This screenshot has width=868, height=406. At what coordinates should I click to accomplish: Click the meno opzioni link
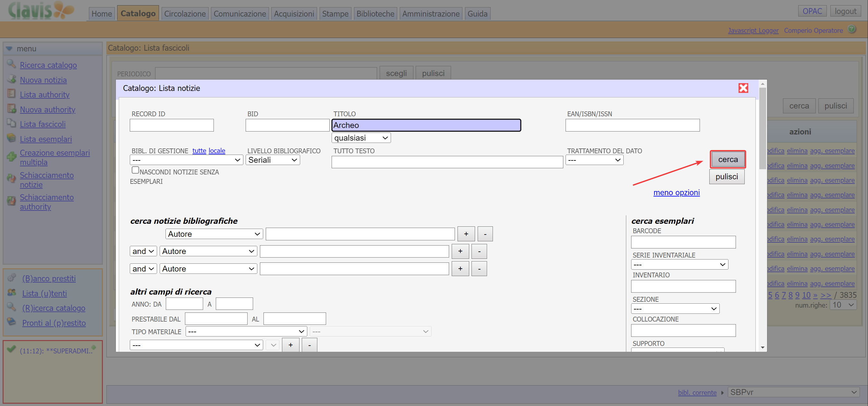click(676, 193)
